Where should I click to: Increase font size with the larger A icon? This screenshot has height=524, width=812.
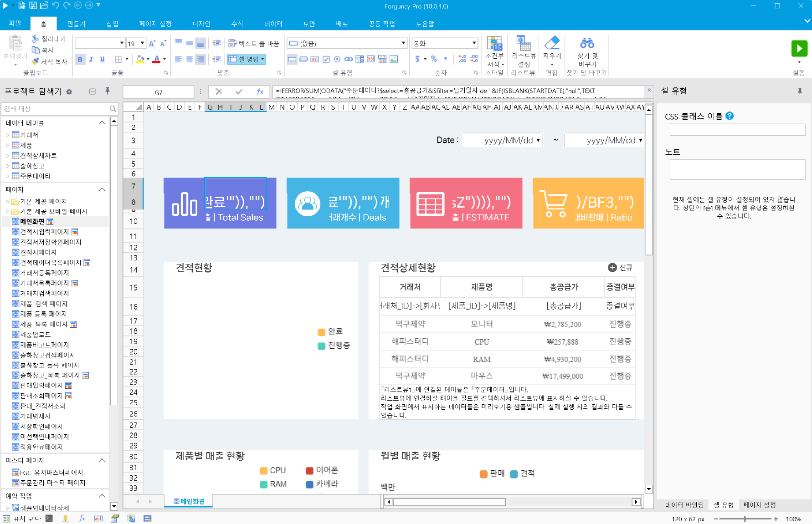pyautogui.click(x=152, y=43)
